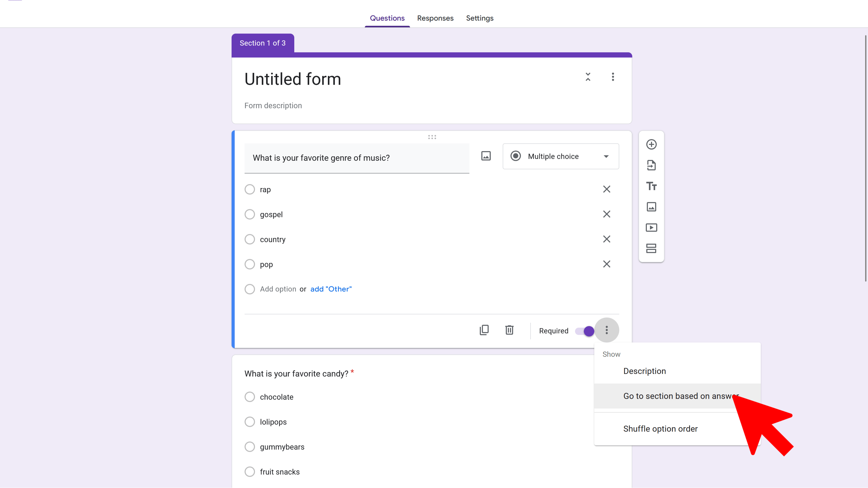868x488 pixels.
Task: Toggle the Required switch off
Action: [x=585, y=331]
